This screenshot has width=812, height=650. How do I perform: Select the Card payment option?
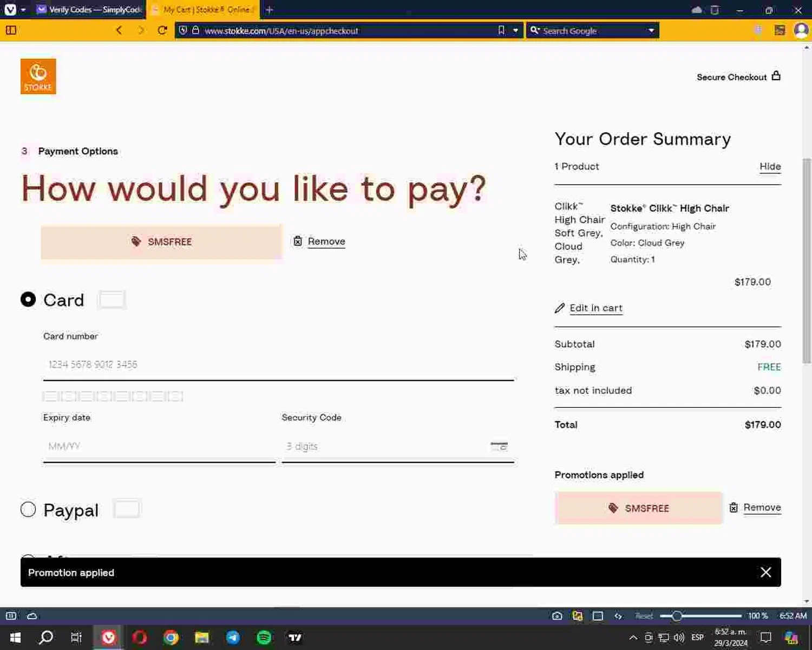(x=28, y=300)
